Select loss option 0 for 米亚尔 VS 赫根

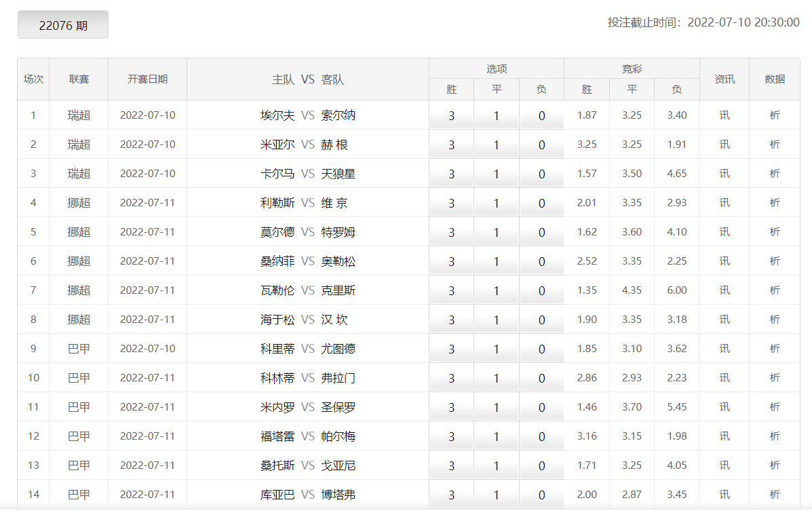click(x=542, y=145)
